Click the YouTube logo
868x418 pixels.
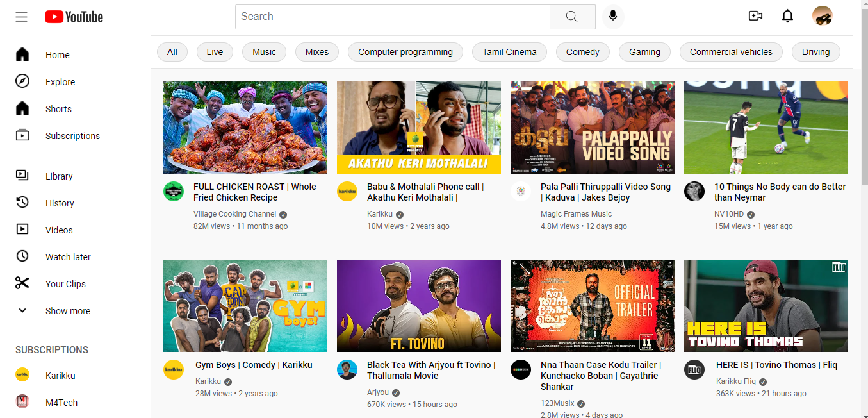point(74,17)
